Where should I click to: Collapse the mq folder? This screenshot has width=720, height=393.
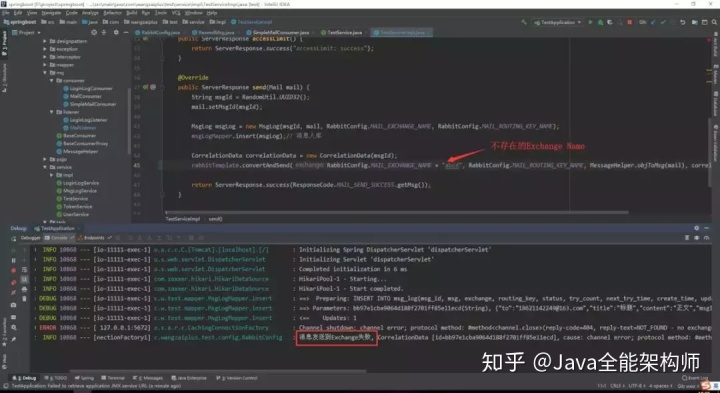tap(45, 73)
